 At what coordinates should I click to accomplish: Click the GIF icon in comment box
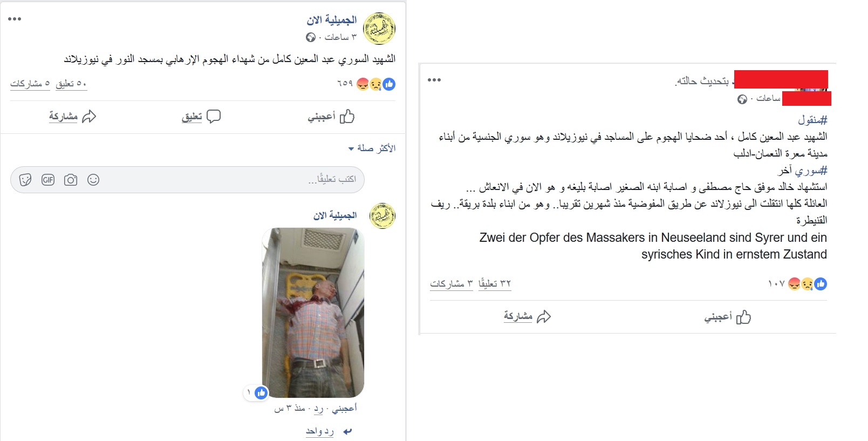[x=48, y=180]
